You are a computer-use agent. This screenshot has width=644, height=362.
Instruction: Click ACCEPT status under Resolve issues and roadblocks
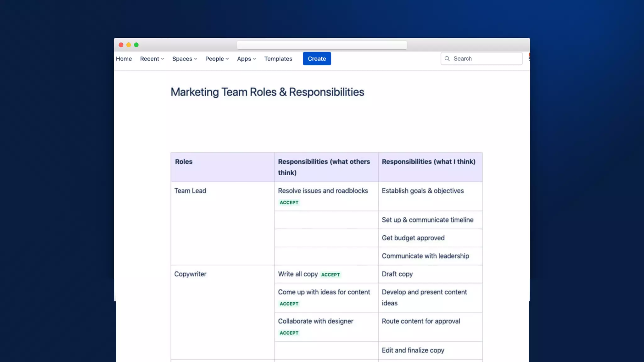289,203
